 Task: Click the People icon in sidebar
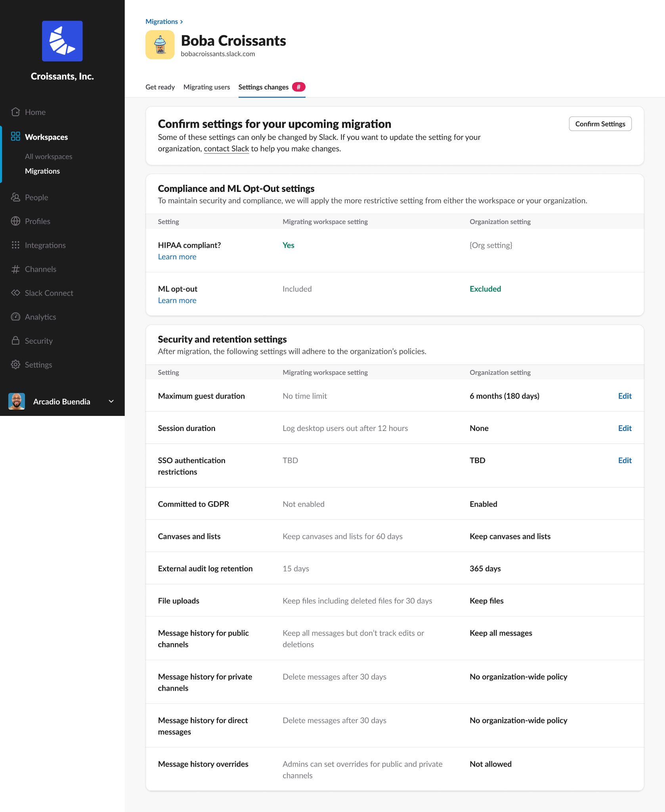15,197
